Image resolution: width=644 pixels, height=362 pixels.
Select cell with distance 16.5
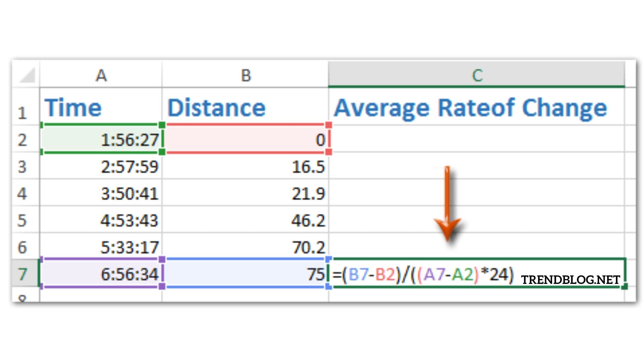point(308,167)
